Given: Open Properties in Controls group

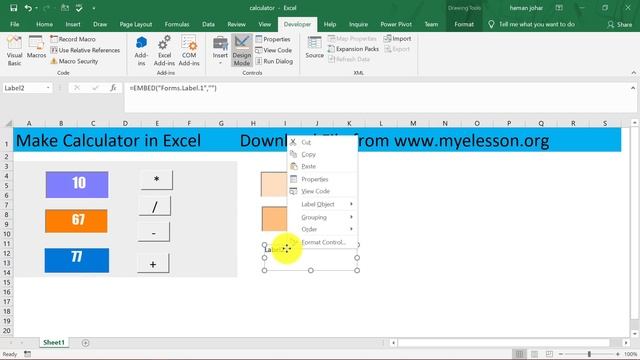Looking at the screenshot, I should click(x=273, y=39).
